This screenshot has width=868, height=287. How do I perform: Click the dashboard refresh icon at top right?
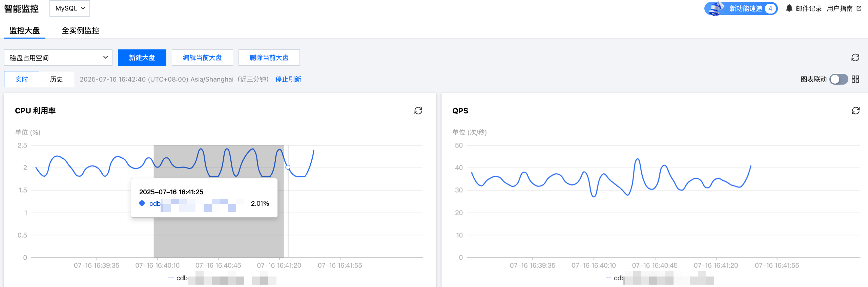click(855, 58)
